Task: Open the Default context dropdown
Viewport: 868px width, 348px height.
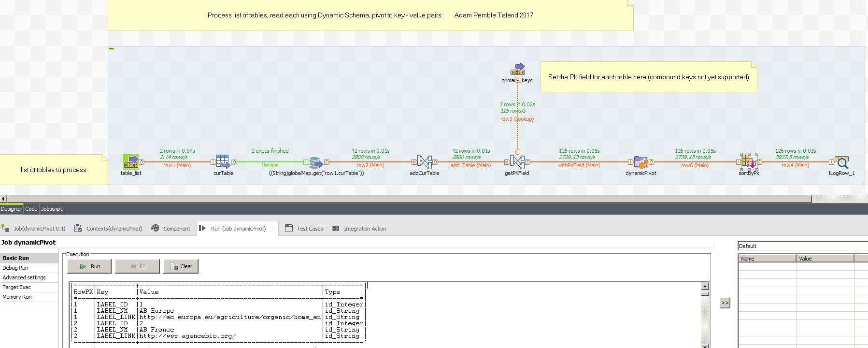Action: click(x=803, y=246)
